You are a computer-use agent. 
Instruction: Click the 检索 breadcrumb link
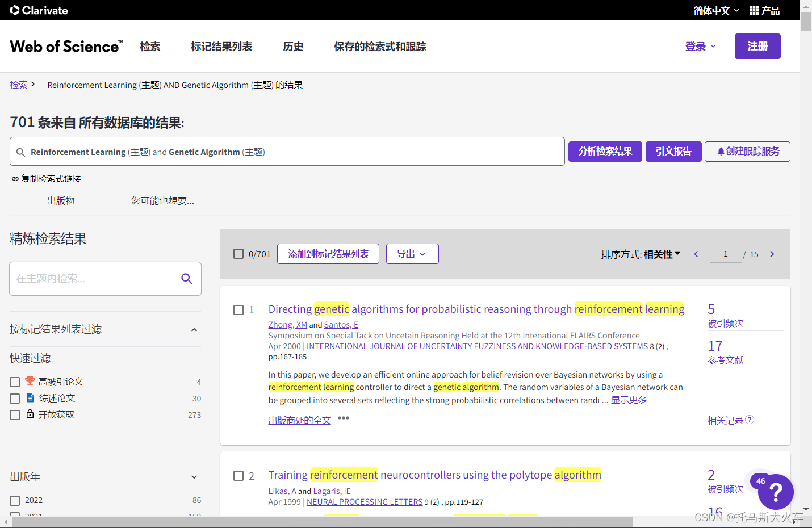(x=19, y=85)
